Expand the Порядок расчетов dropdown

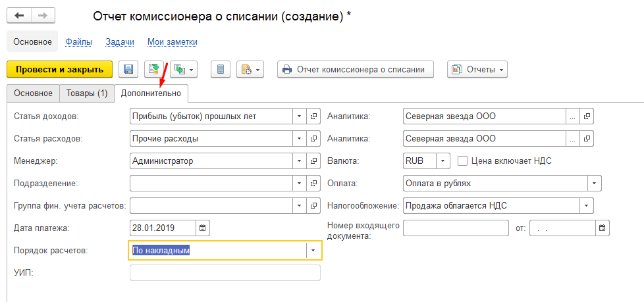[313, 250]
